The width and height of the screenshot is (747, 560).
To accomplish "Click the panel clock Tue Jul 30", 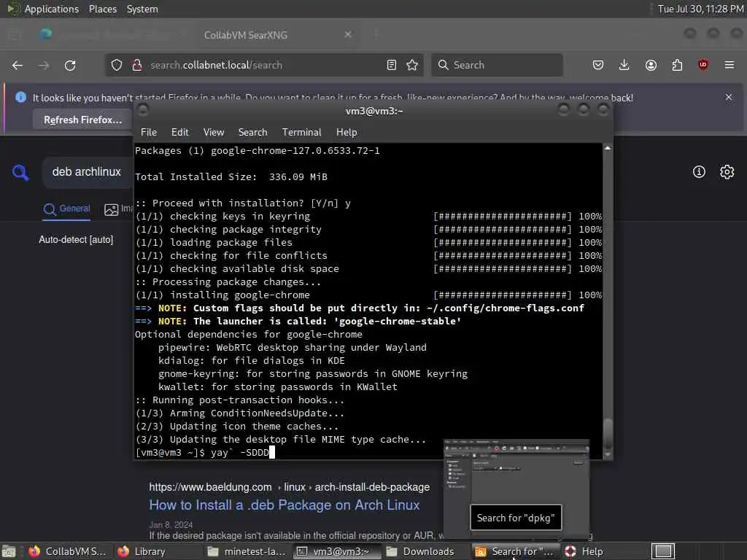I will click(700, 9).
